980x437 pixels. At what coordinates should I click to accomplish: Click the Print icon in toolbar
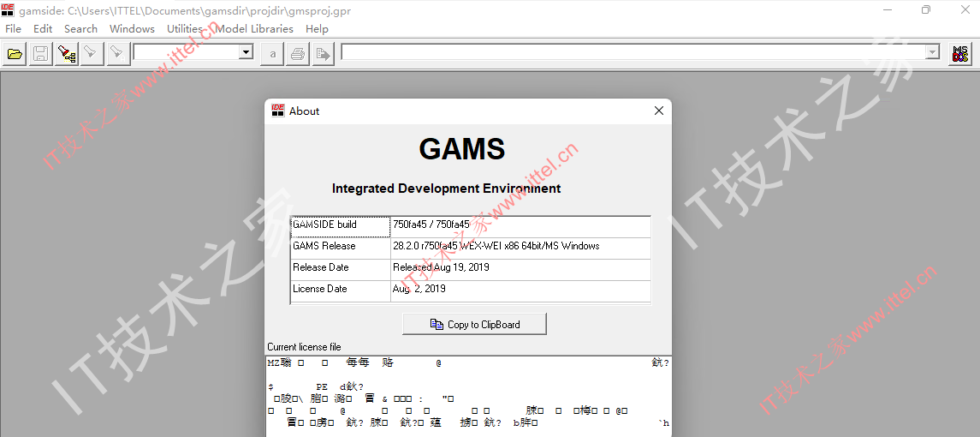(298, 54)
